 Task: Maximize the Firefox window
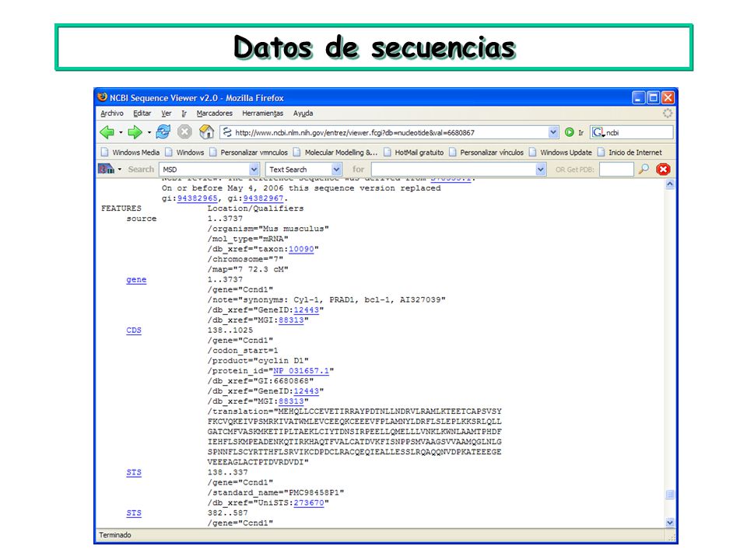tap(653, 98)
